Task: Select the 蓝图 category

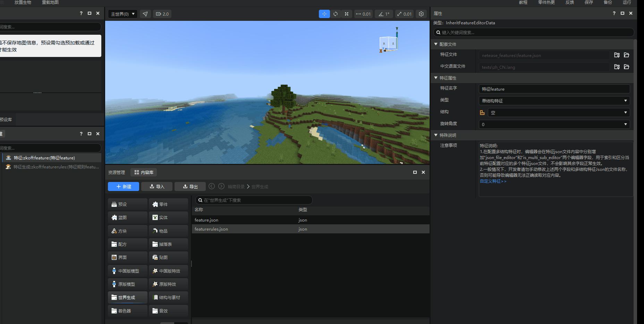Action: 128,217
